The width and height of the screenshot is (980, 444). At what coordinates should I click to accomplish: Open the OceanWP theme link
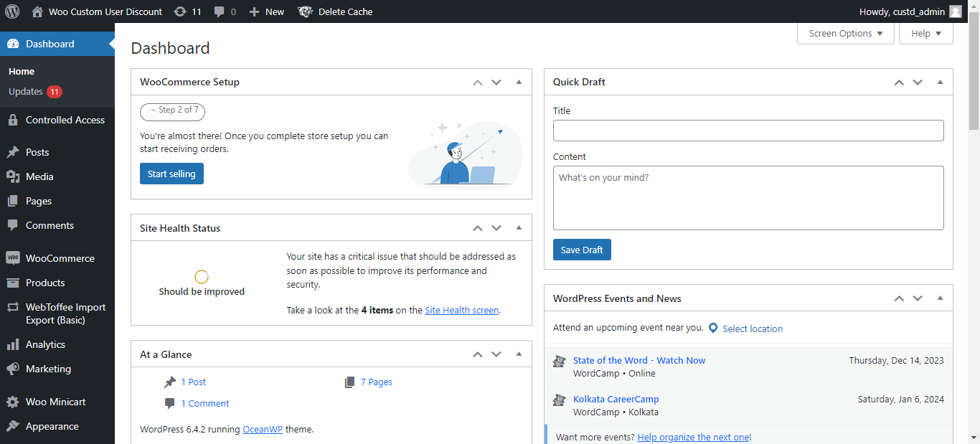coord(263,430)
